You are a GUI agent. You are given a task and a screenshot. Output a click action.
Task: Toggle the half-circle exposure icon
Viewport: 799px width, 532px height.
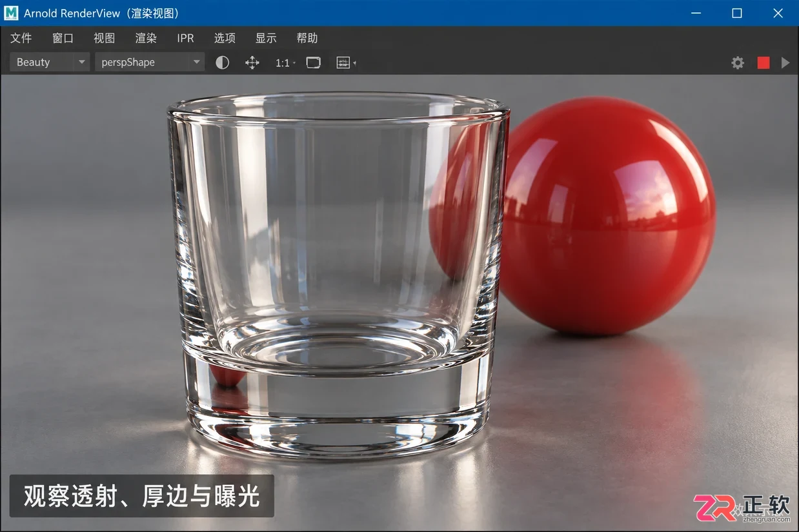pyautogui.click(x=222, y=63)
